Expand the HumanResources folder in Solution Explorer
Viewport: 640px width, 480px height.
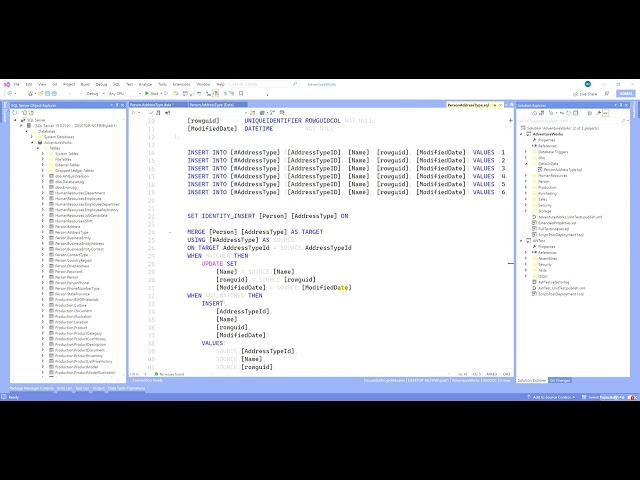526,176
